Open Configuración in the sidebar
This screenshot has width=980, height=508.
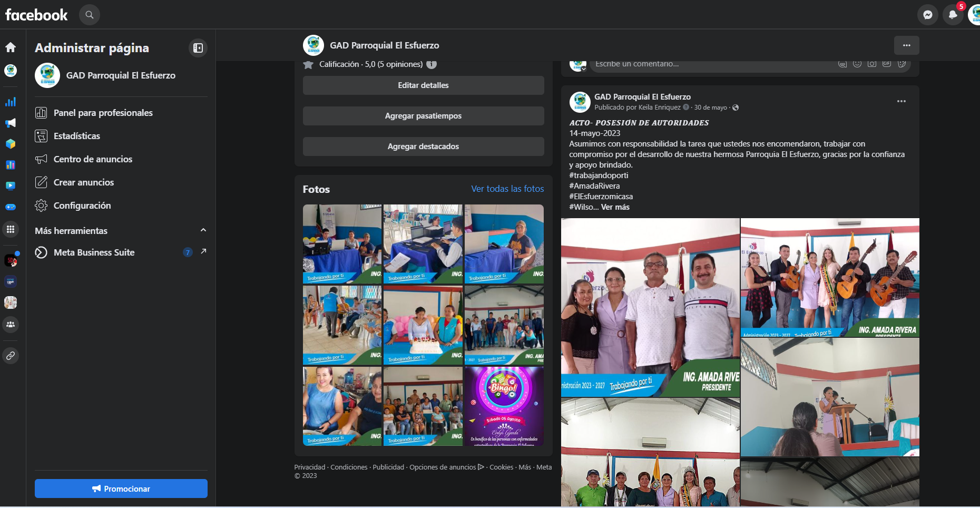click(x=82, y=206)
